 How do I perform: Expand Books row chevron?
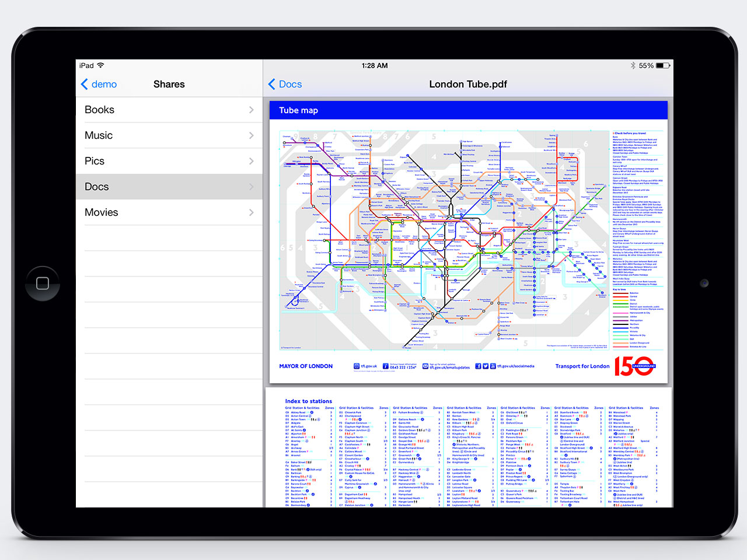coord(252,110)
